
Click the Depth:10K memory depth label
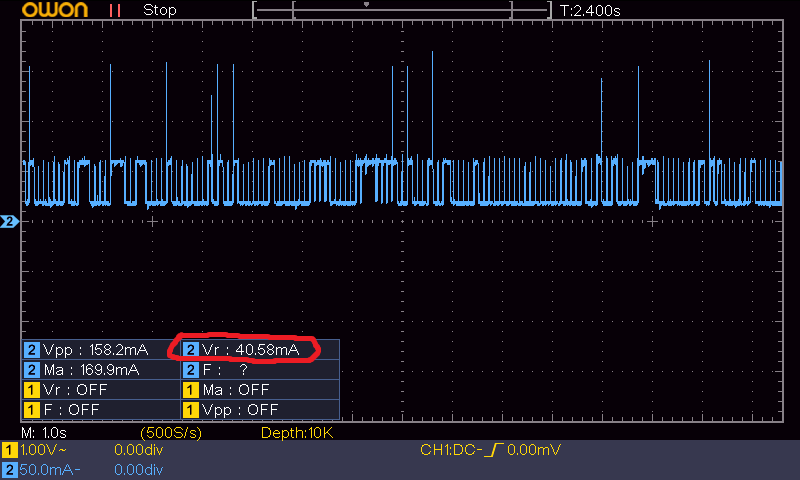pyautogui.click(x=295, y=432)
